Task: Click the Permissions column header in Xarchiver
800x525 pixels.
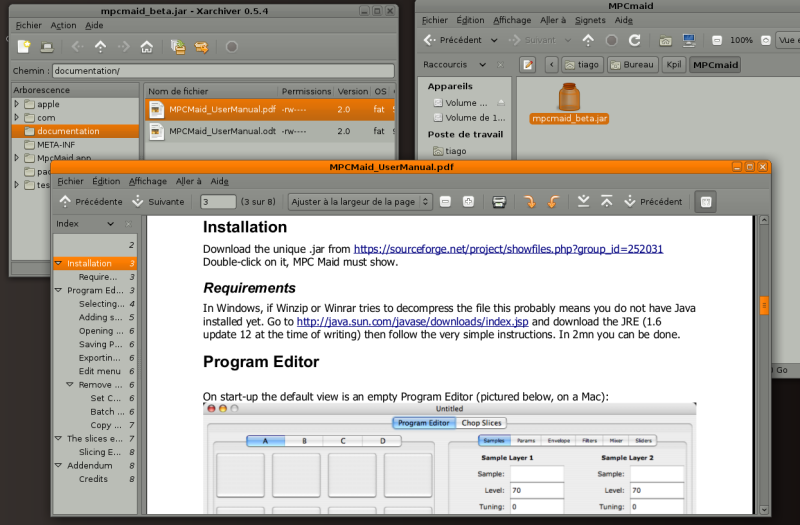Action: (x=306, y=91)
